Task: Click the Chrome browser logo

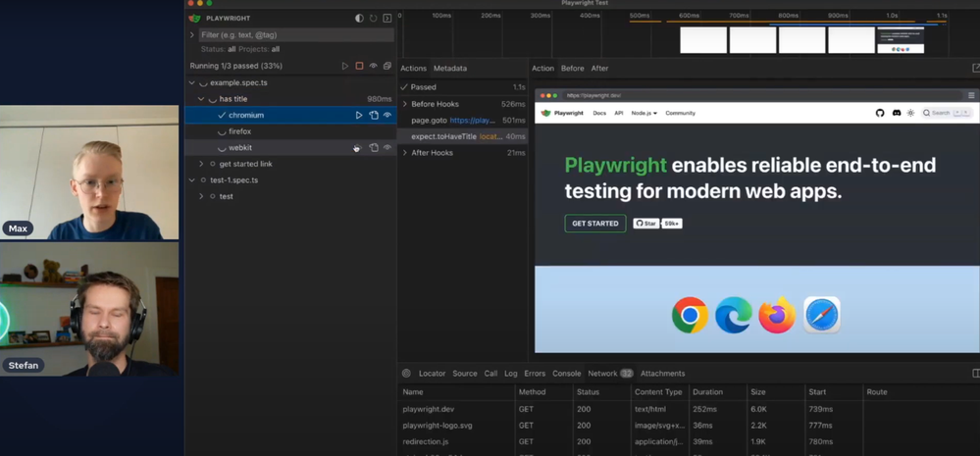Action: pyautogui.click(x=690, y=315)
